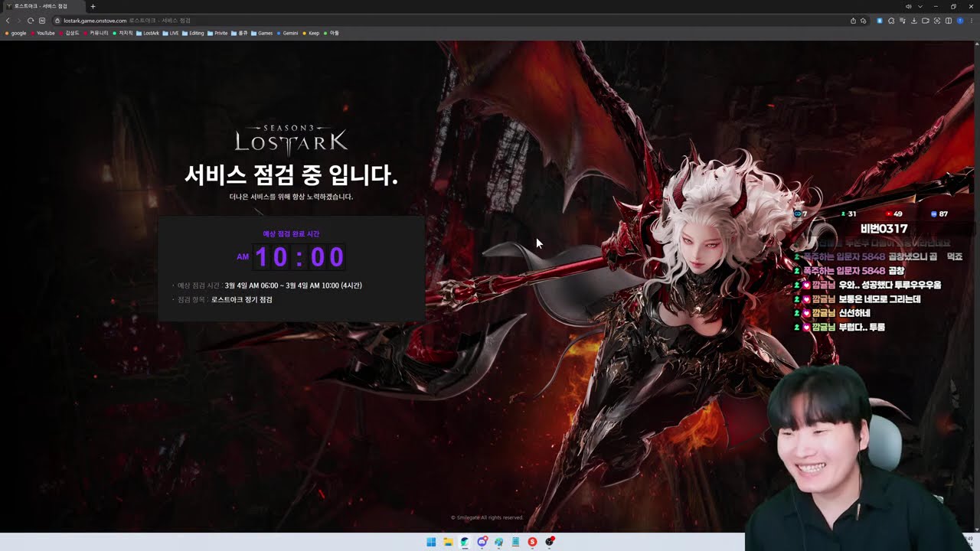Click the screen capture icon in toolbar
Image resolution: width=980 pixels, height=551 pixels.
[x=937, y=21]
